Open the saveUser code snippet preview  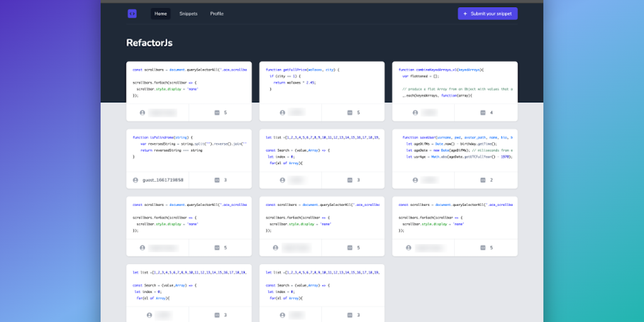click(455, 150)
